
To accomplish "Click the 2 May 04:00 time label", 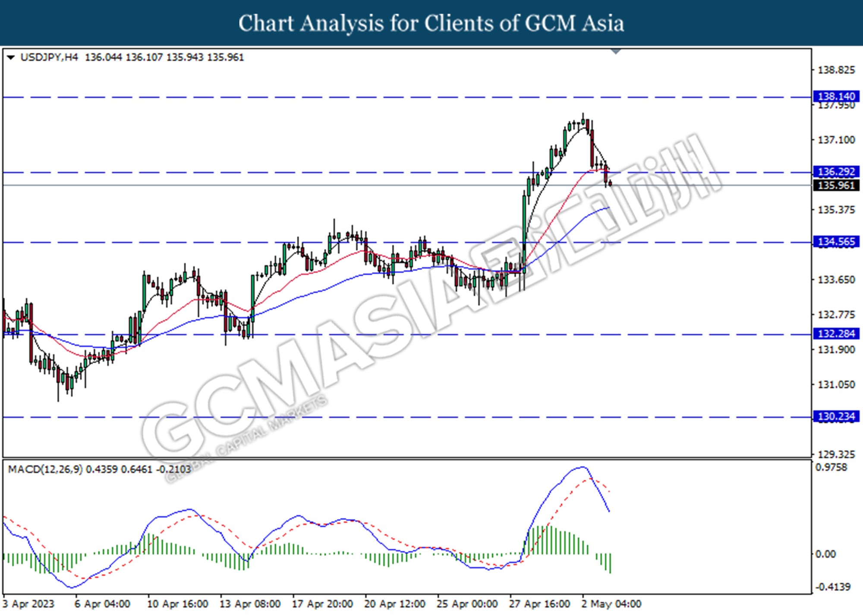I will click(611, 604).
